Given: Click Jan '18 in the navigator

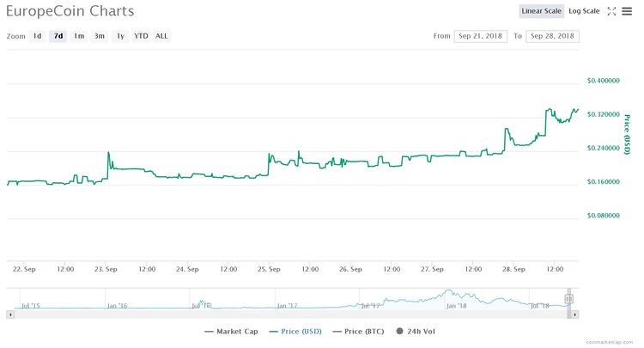Looking at the screenshot, I should tap(457, 306).
